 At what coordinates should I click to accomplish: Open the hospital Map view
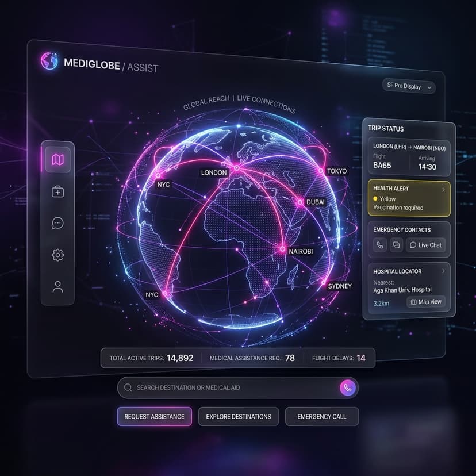point(426,302)
